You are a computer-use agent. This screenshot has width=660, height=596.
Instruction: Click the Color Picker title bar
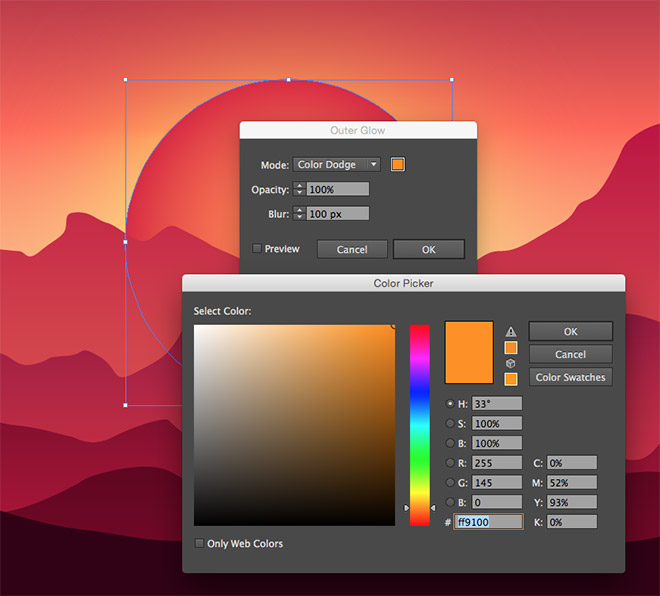click(403, 283)
